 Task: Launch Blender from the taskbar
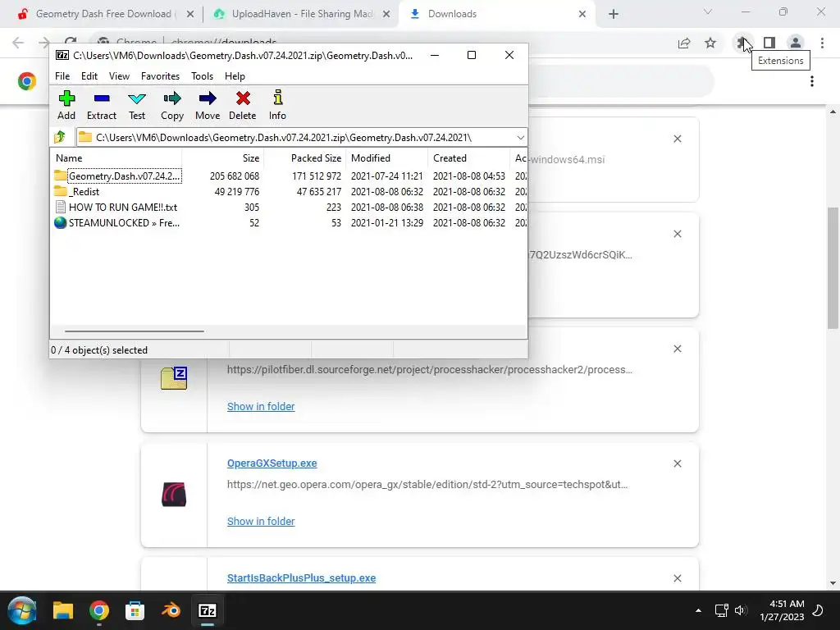pos(171,610)
